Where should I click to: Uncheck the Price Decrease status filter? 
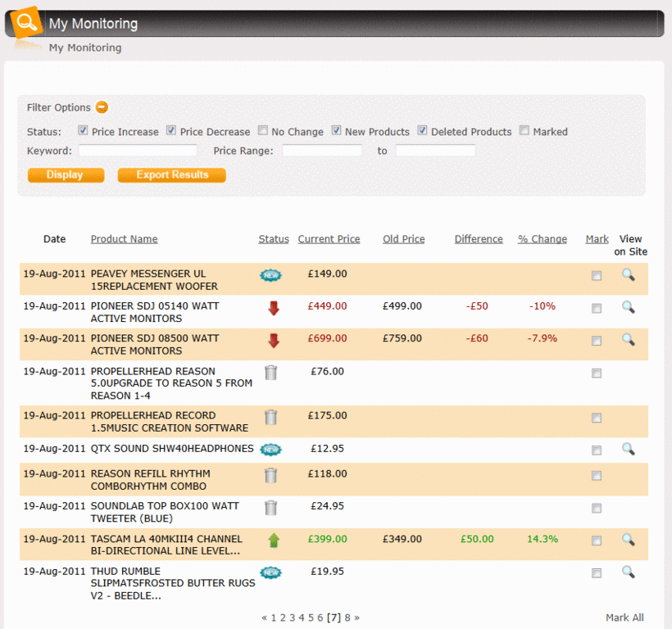pos(171,130)
